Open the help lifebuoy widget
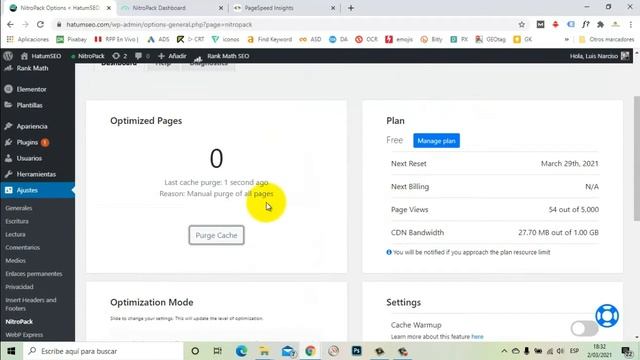Viewport: 640px width, 360px height. click(x=607, y=316)
